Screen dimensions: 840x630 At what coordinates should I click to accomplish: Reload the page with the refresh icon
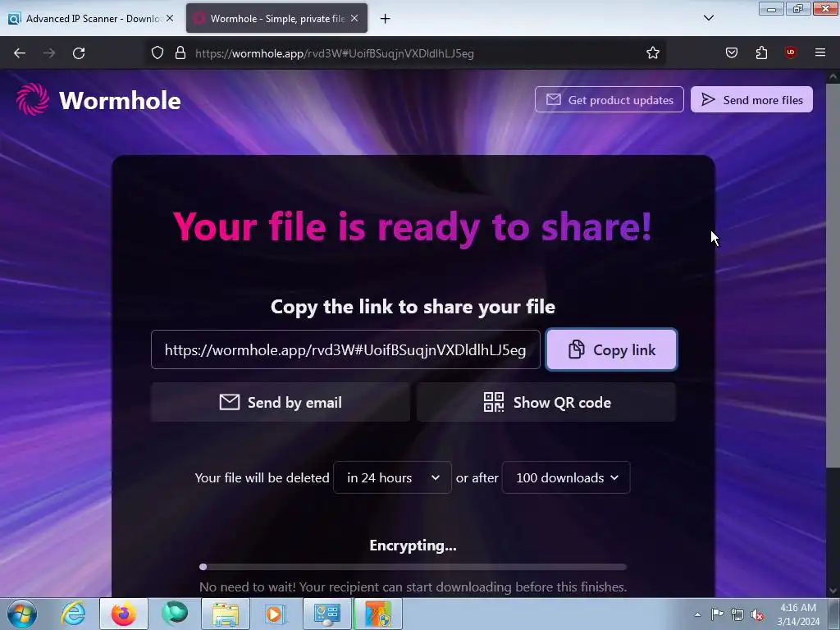79,53
